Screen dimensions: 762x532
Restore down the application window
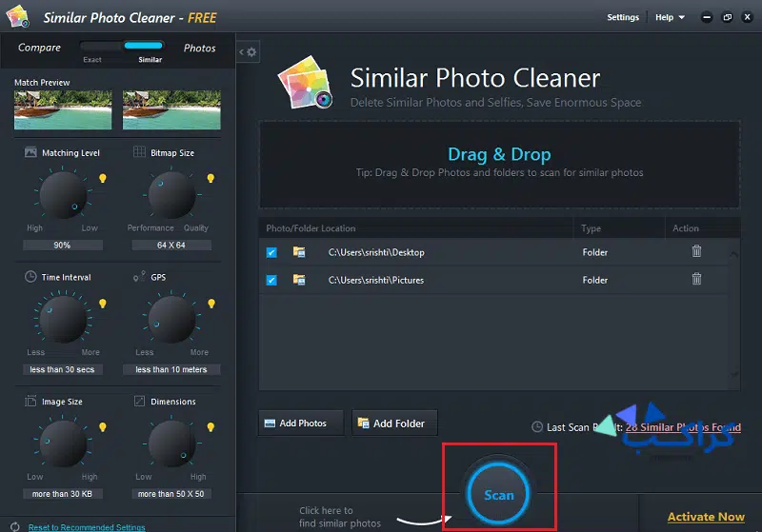pyautogui.click(x=727, y=17)
